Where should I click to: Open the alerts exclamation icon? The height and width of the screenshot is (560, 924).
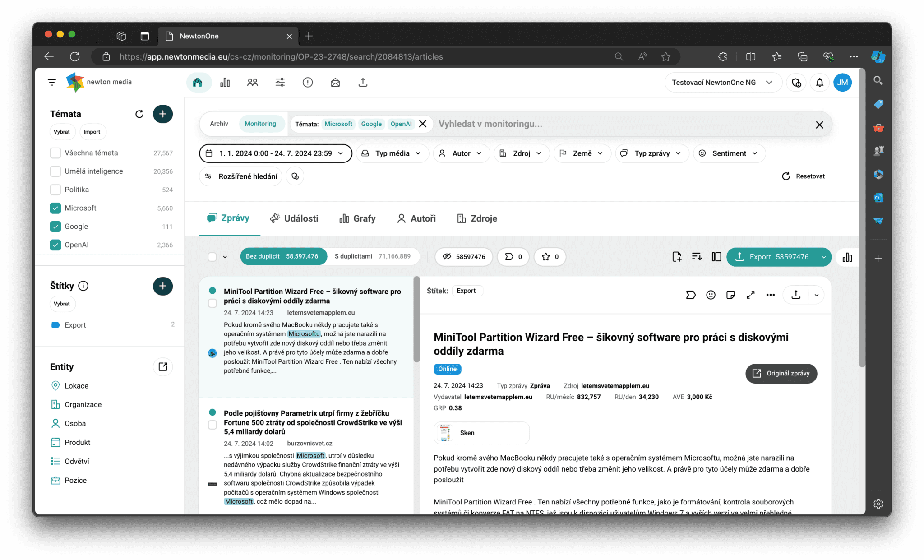click(308, 82)
